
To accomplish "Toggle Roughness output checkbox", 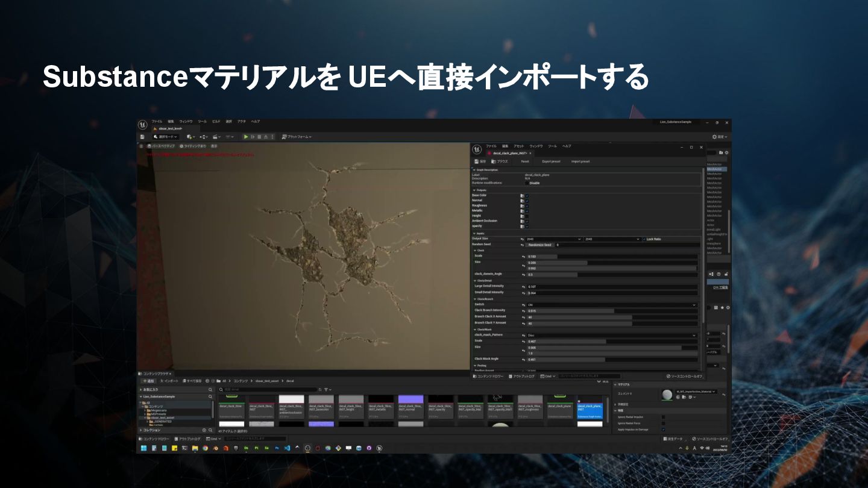I will point(527,205).
